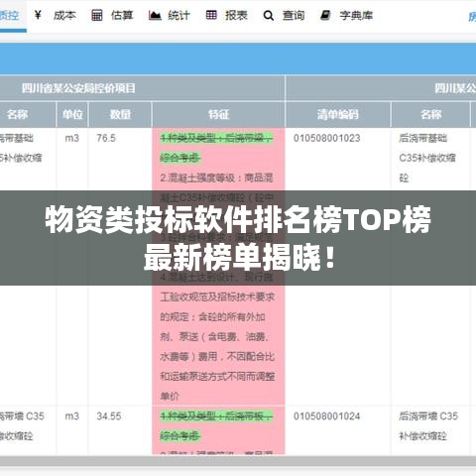Open the 报表 tab
476x476 pixels.
(236, 15)
